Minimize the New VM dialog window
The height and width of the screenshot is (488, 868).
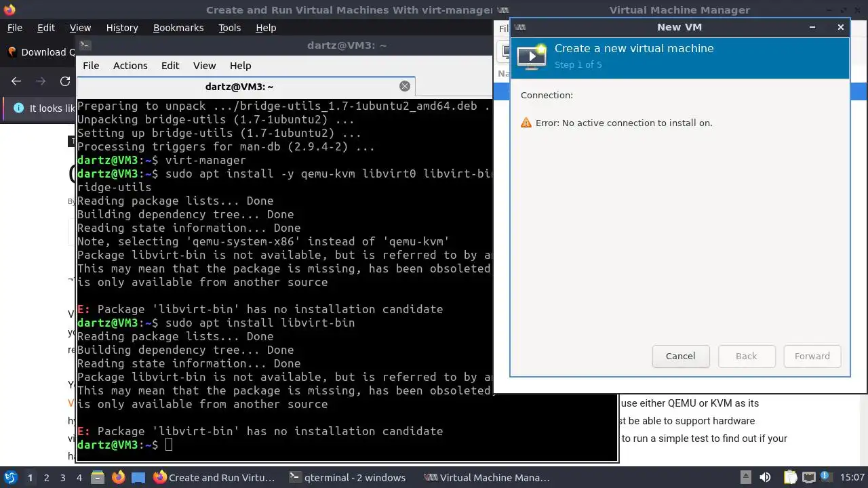pyautogui.click(x=812, y=27)
